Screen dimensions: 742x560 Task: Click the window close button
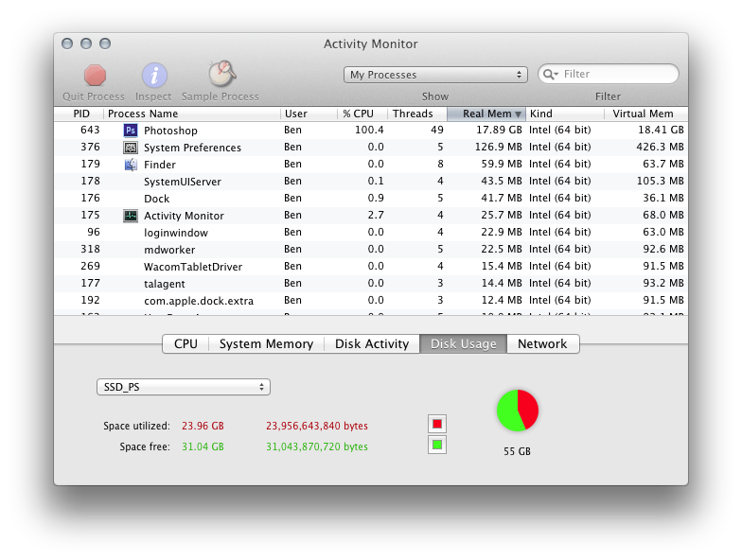(67, 44)
